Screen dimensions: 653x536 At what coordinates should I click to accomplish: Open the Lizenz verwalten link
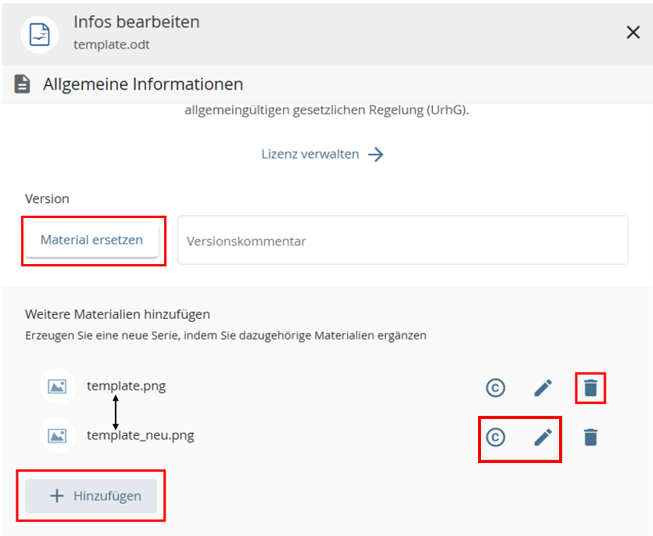pyautogui.click(x=310, y=154)
